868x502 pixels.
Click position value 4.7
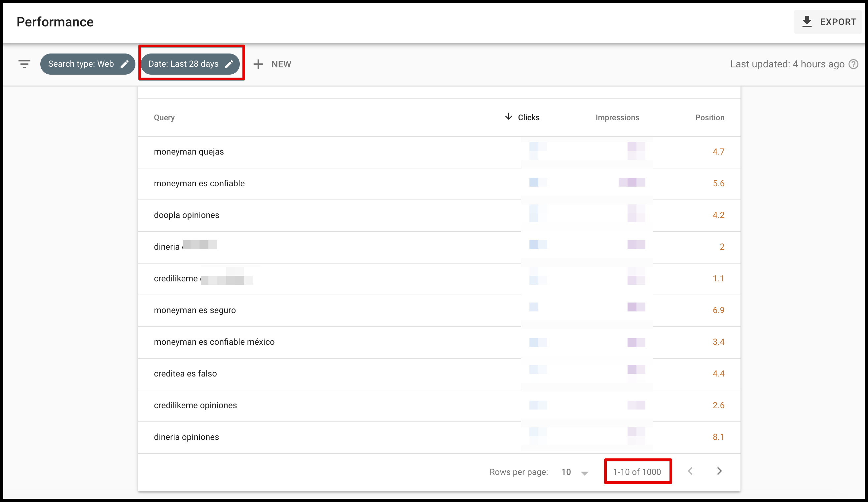click(718, 152)
